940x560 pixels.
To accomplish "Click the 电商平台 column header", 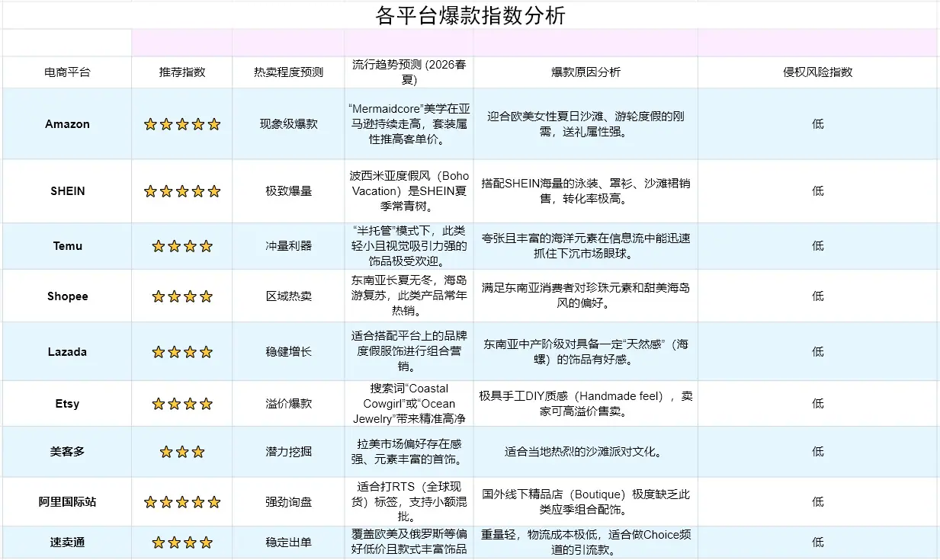I will 67,72.
